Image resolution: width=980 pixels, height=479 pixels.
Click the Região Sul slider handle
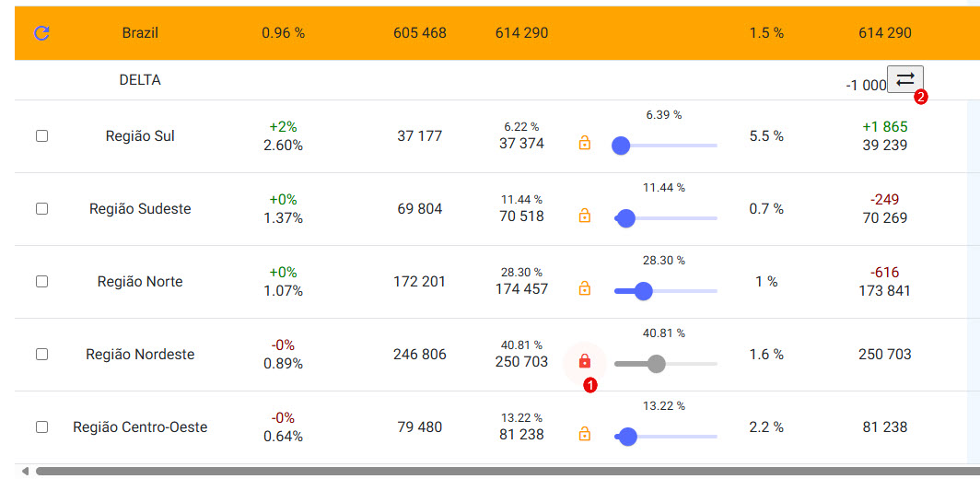[621, 146]
